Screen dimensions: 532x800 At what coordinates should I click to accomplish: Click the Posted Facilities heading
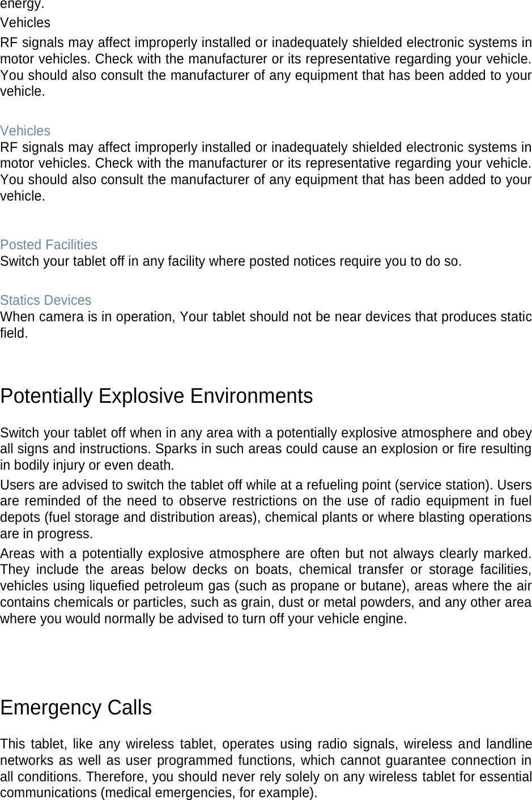[x=49, y=245]
